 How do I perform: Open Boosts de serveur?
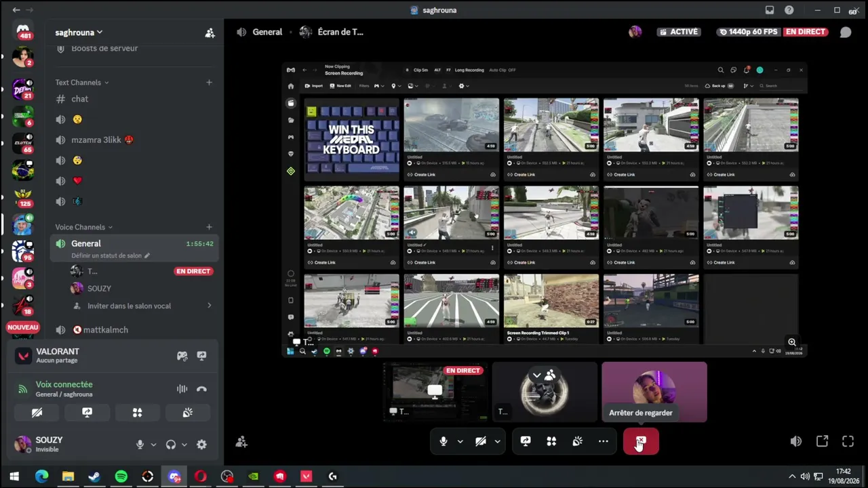tap(134, 49)
